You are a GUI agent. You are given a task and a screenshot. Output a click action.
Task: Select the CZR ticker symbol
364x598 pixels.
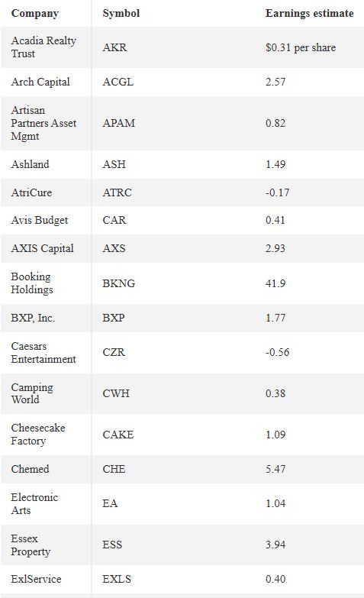pos(114,352)
